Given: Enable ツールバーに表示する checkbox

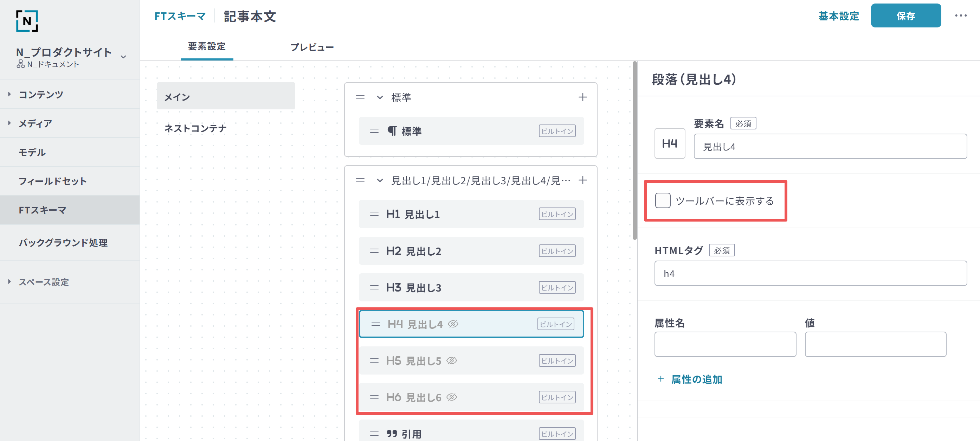Looking at the screenshot, I should pos(662,200).
